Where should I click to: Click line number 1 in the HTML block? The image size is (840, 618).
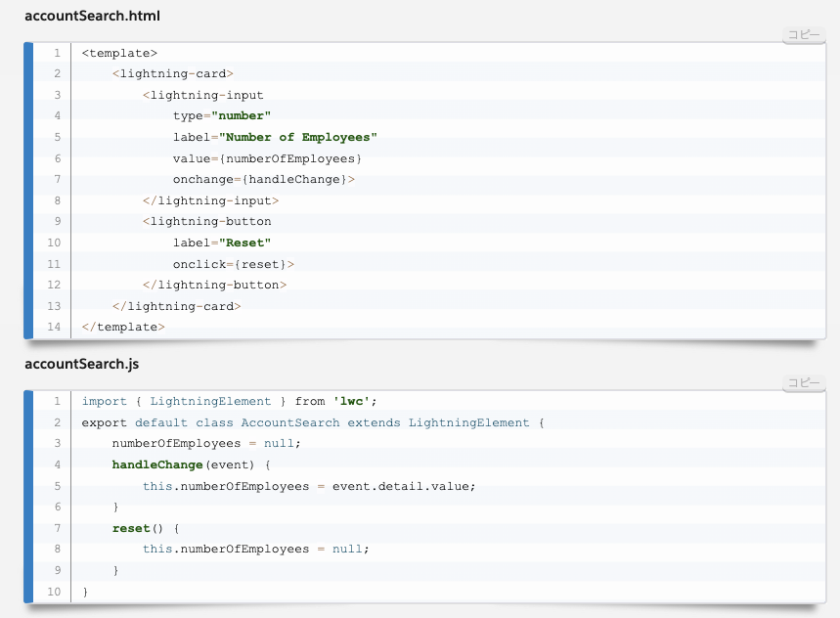(57, 53)
